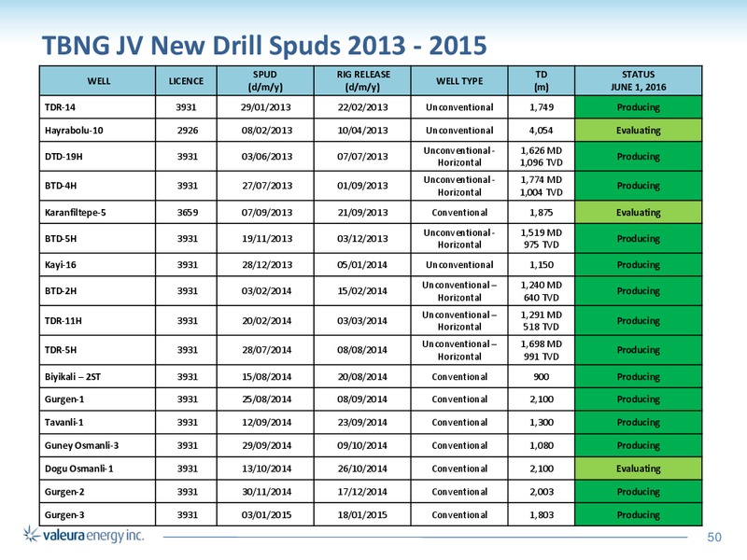Select the Dogu Osmanli-1 well cell
The width and height of the screenshot is (747, 560).
98,469
